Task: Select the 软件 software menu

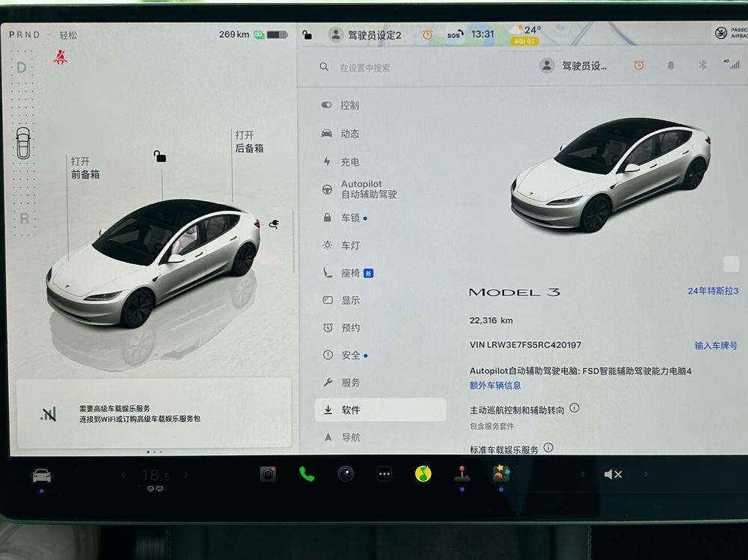Action: (380, 410)
